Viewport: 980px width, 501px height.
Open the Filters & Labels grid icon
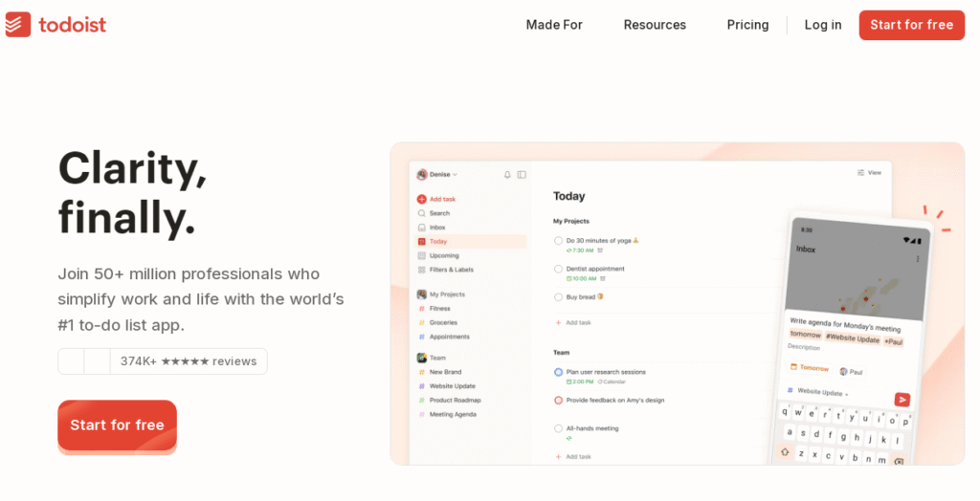421,270
